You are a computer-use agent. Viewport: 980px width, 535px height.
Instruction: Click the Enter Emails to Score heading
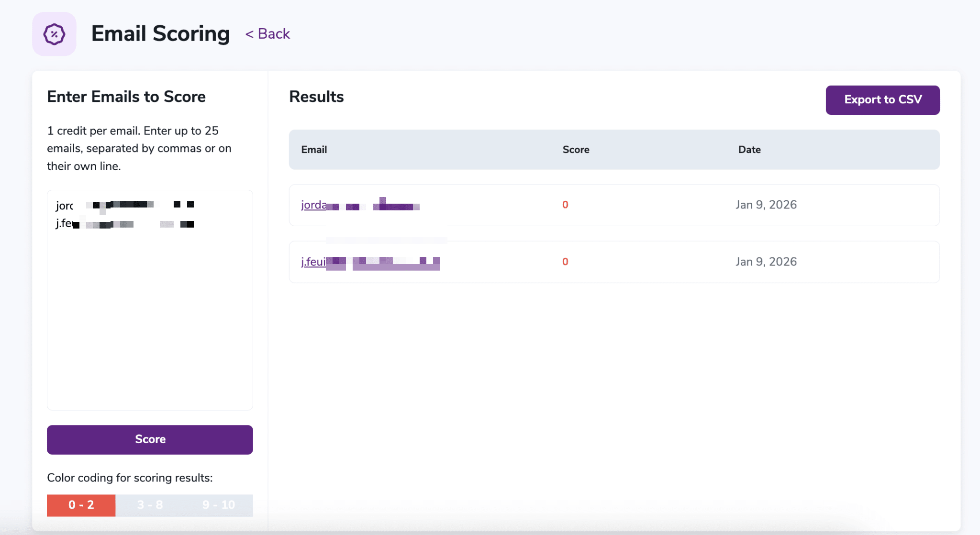[x=126, y=97]
